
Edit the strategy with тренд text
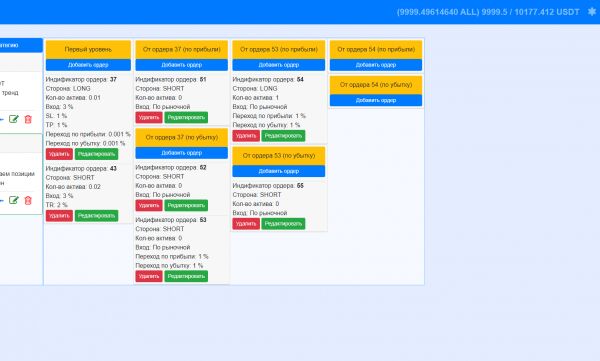coord(14,119)
